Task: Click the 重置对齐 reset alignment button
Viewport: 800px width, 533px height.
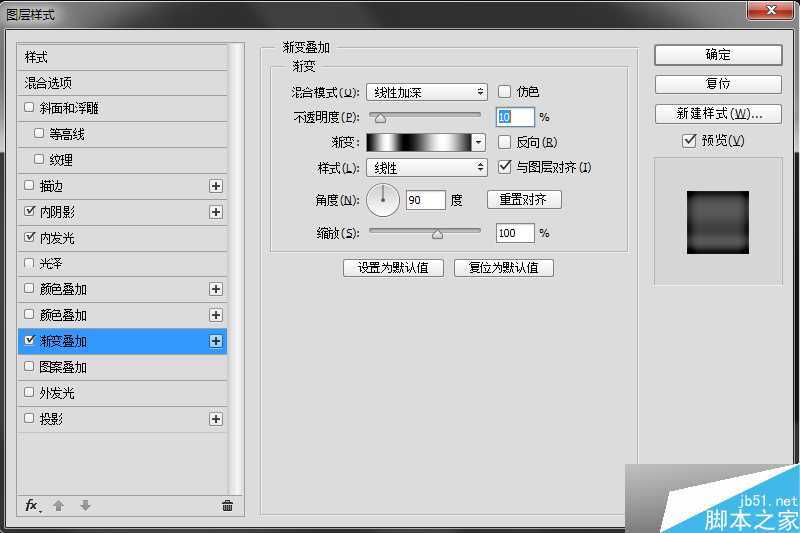Action: tap(524, 199)
